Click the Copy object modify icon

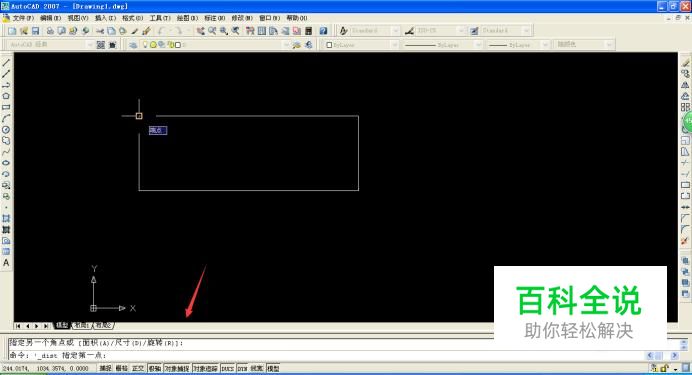[685, 74]
